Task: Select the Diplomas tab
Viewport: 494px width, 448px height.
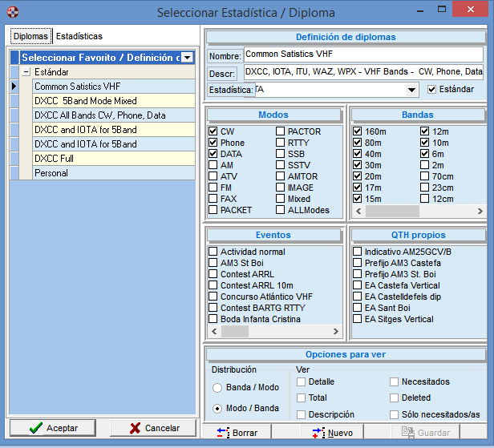Action: click(x=30, y=36)
